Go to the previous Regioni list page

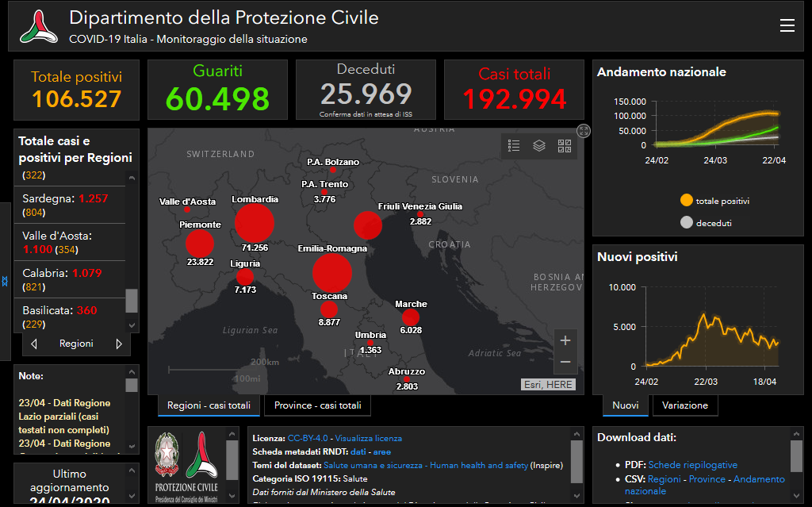34,344
